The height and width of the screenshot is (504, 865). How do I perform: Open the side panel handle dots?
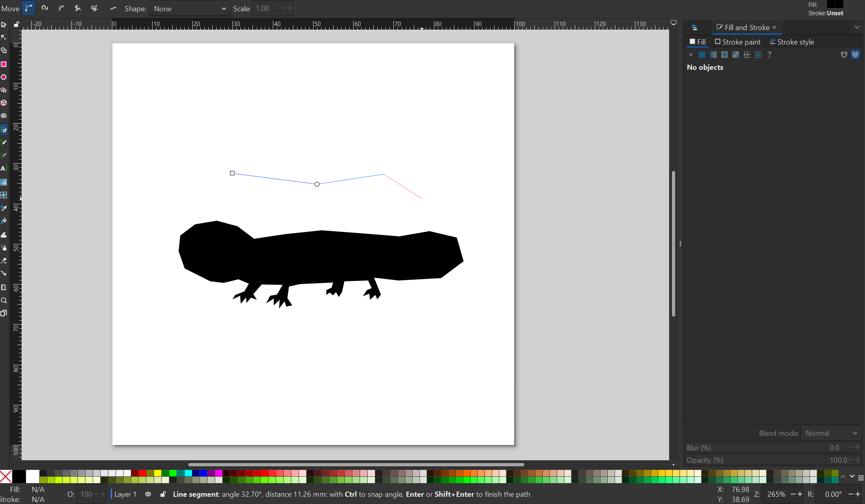[680, 244]
